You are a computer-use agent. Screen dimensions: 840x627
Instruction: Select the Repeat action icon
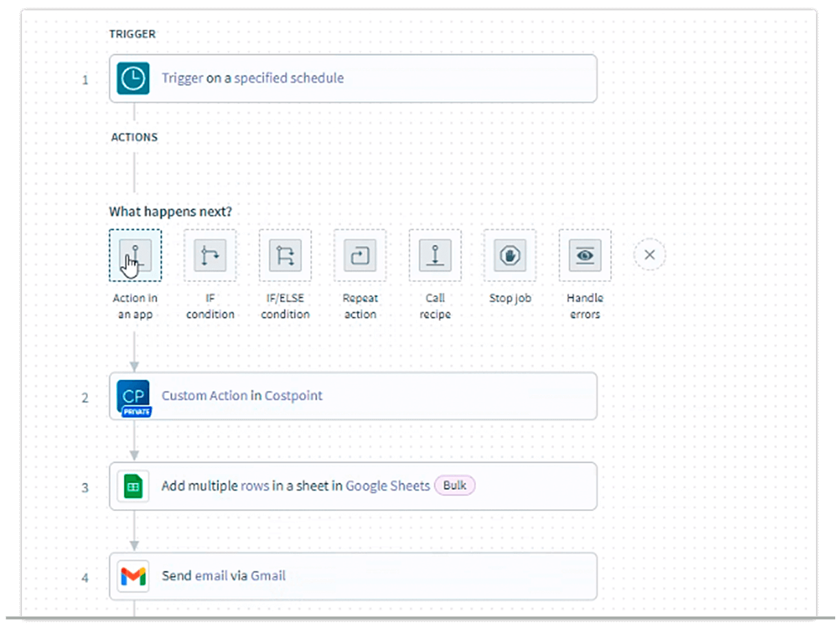click(360, 255)
